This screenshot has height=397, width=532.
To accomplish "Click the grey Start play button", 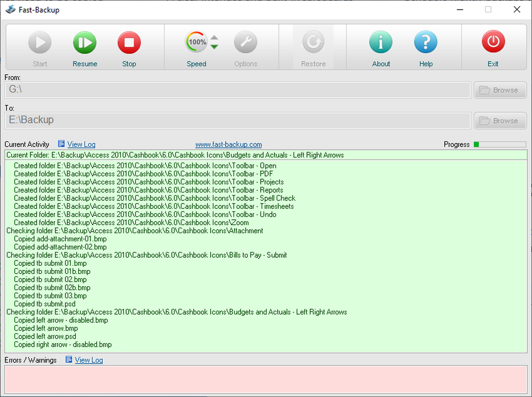I will click(40, 43).
